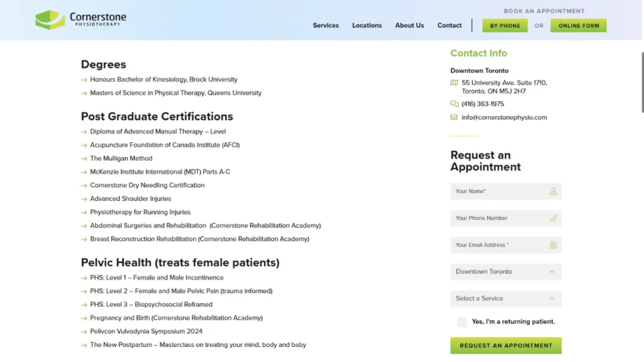Click 'Cornerstone Dry Needling Certification' text

coord(147,185)
